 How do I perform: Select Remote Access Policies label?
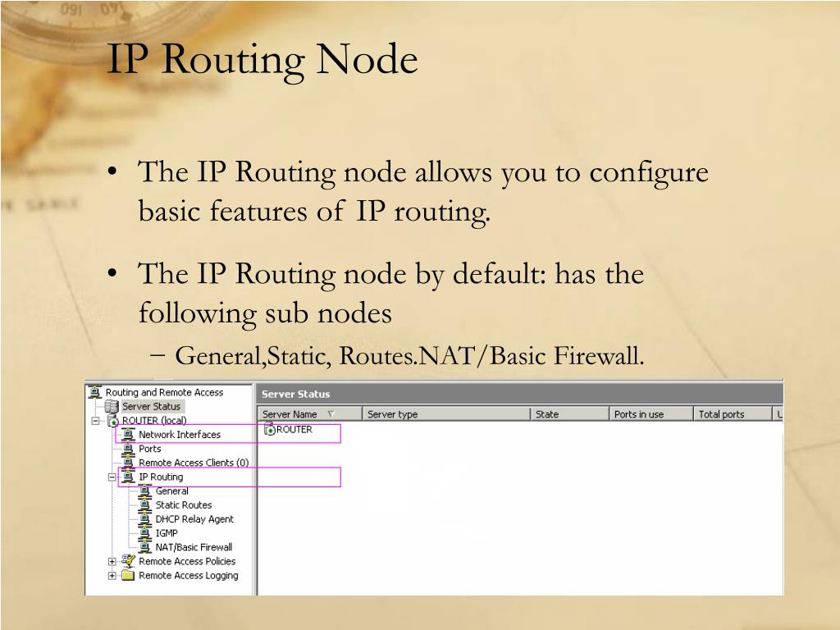[x=187, y=561]
